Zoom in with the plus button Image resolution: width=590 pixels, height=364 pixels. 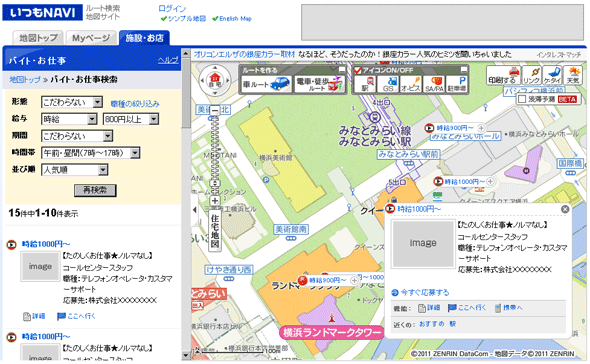[214, 201]
